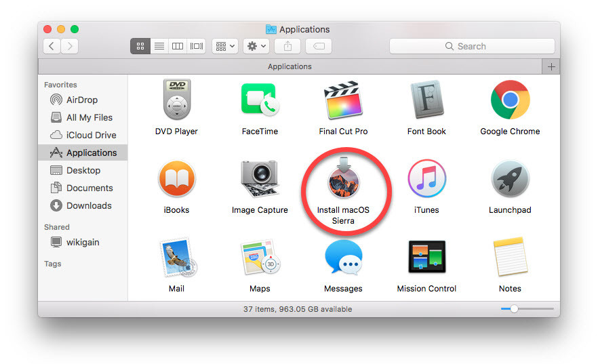Click the Favorites sidebar heading
The height and width of the screenshot is (364, 598).
click(60, 85)
